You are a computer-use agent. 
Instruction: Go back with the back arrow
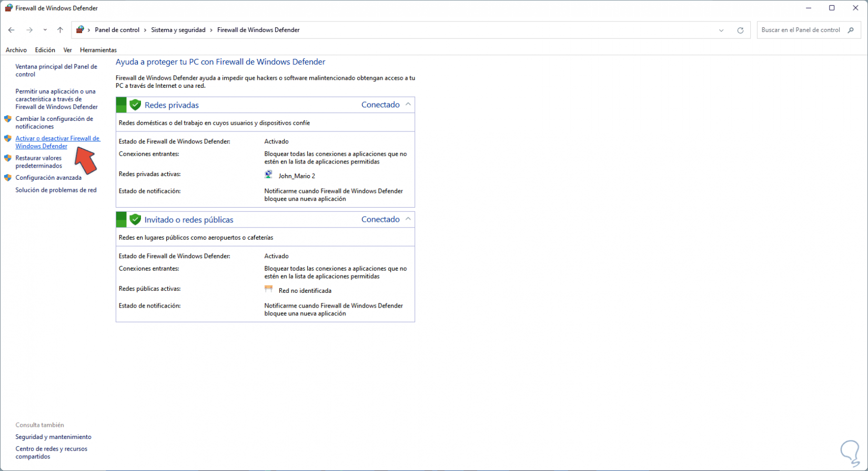point(12,30)
